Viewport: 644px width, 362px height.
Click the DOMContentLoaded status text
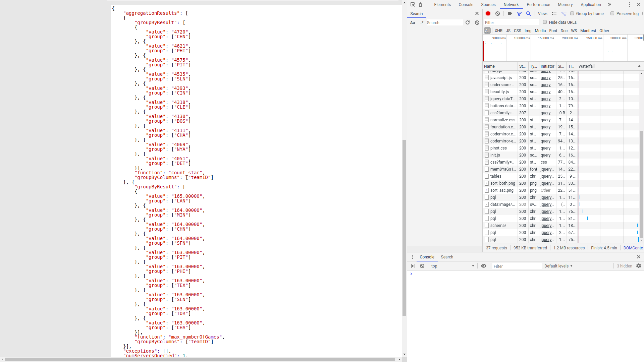coord(633,248)
